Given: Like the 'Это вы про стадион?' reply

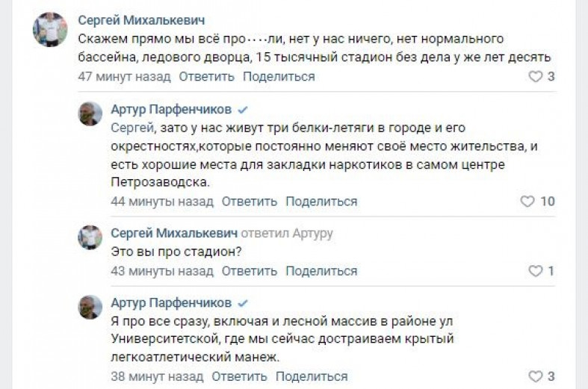Looking at the screenshot, I should tap(535, 271).
